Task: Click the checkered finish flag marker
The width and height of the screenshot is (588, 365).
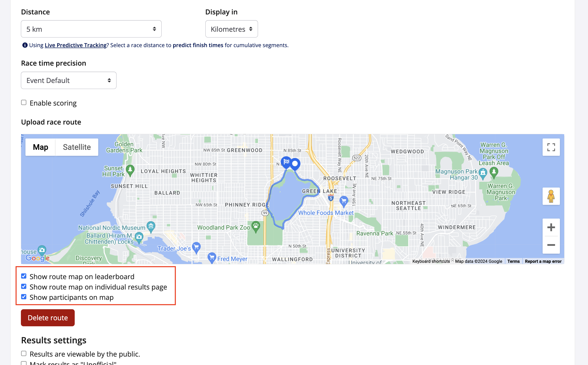Action: pyautogui.click(x=286, y=162)
